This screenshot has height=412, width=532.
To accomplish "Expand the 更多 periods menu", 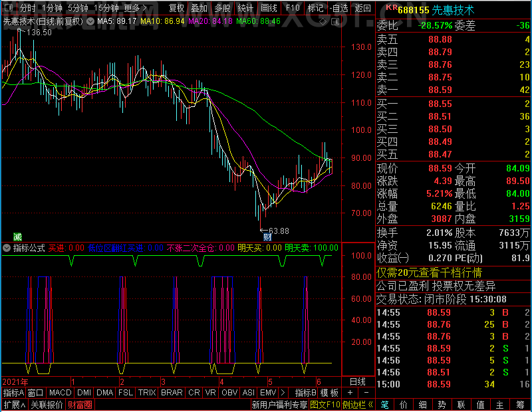I will 136,8.
